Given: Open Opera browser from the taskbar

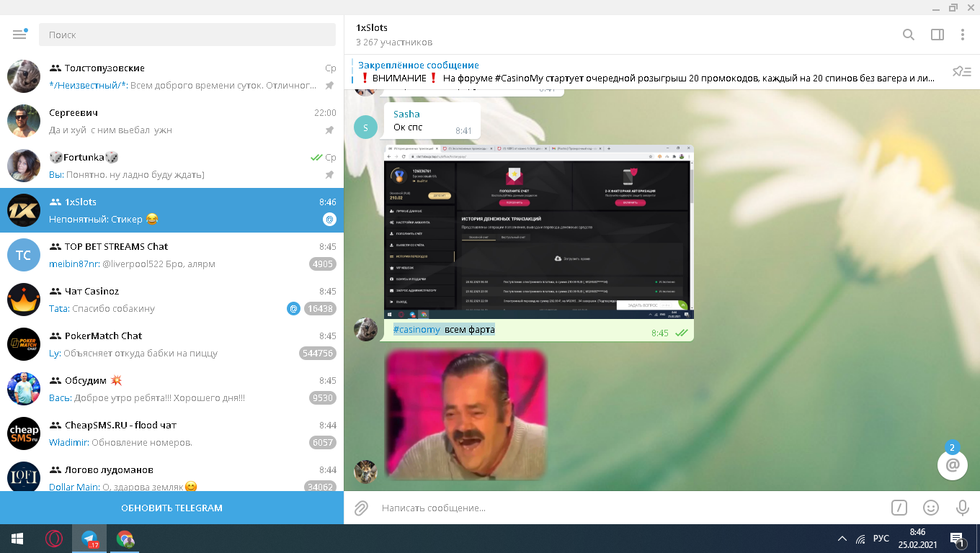Looking at the screenshot, I should pos(54,539).
